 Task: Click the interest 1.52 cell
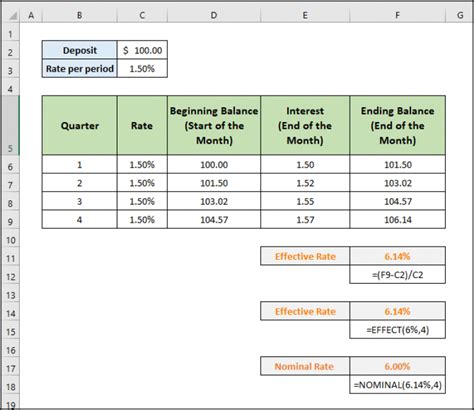point(305,183)
